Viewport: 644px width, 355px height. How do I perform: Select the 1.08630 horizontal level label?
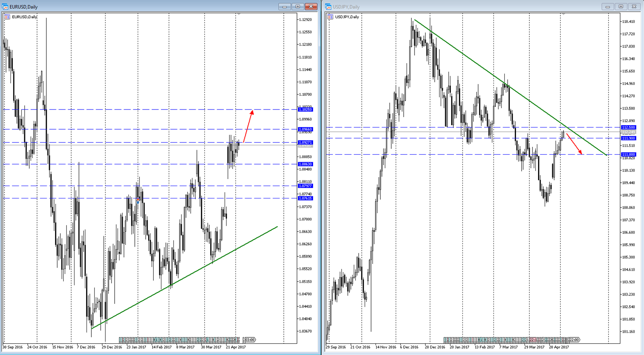[305, 164]
